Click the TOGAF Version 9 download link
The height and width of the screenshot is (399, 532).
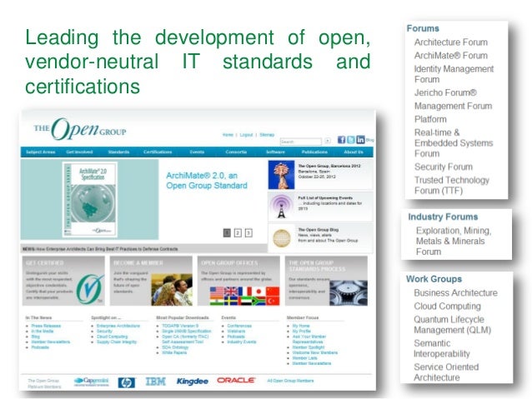click(180, 326)
